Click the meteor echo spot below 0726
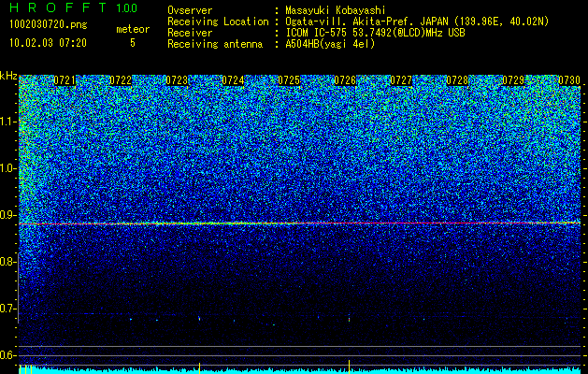This screenshot has height=374, width=588. [x=349, y=319]
